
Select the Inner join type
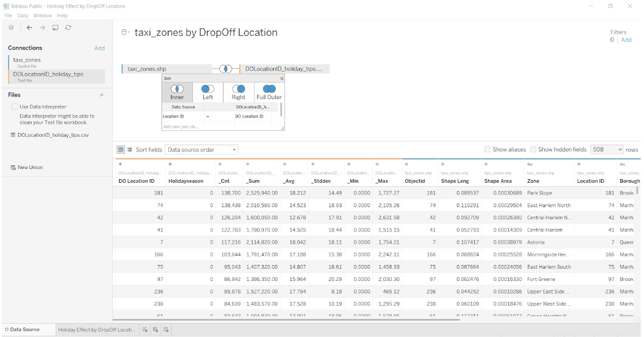tap(177, 92)
